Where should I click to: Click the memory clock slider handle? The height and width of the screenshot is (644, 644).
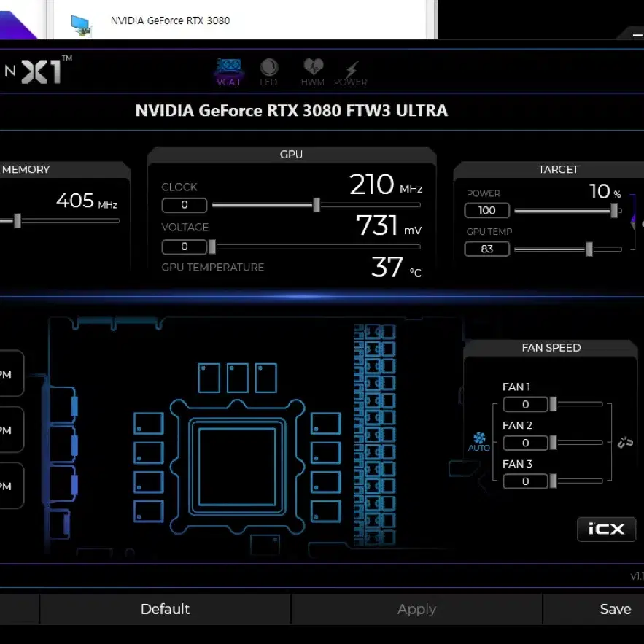18,220
